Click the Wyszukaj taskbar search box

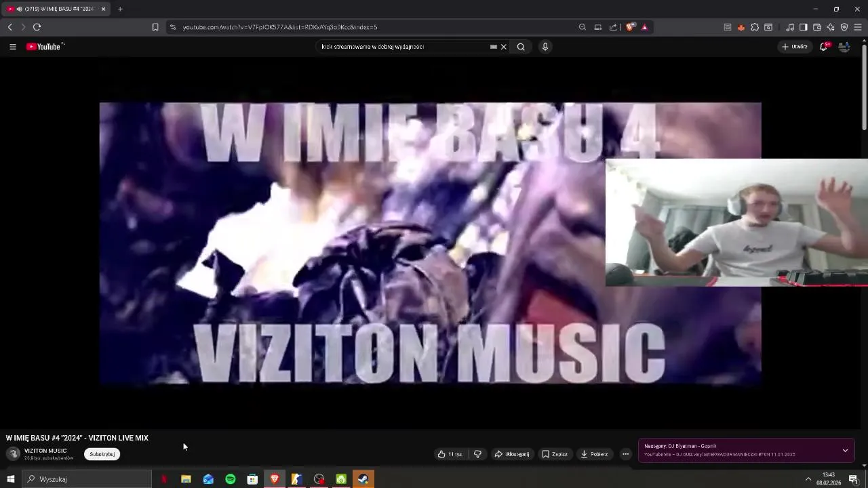pos(87,479)
